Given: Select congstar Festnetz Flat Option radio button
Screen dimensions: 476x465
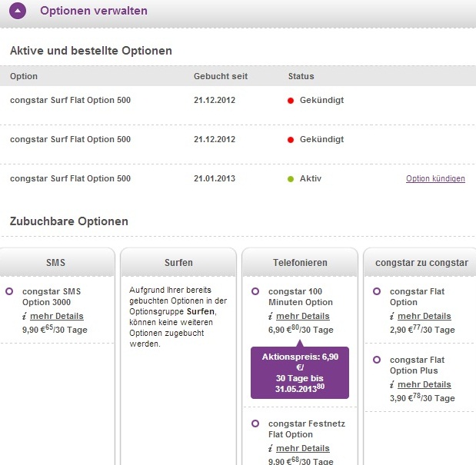Looking at the screenshot, I should point(255,423).
